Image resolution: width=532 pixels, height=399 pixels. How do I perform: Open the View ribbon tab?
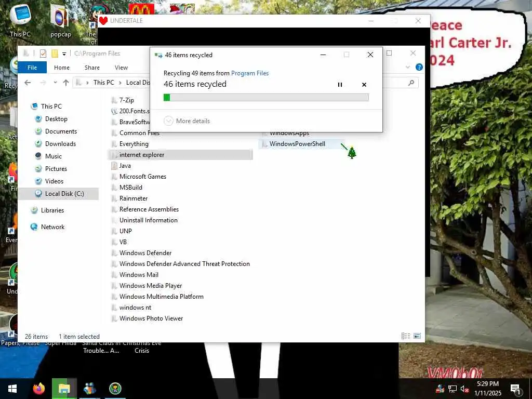121,68
